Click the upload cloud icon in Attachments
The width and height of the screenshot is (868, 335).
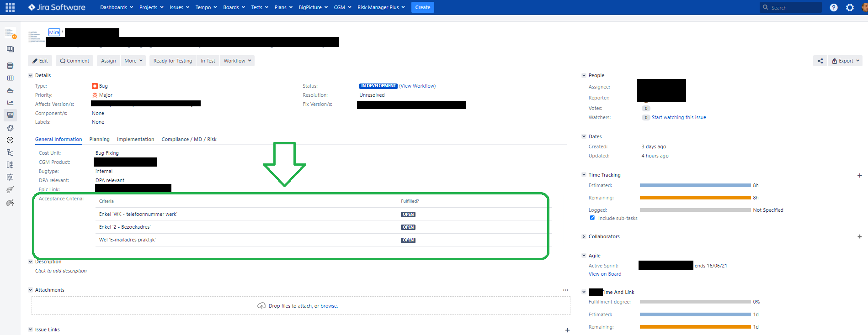point(261,306)
